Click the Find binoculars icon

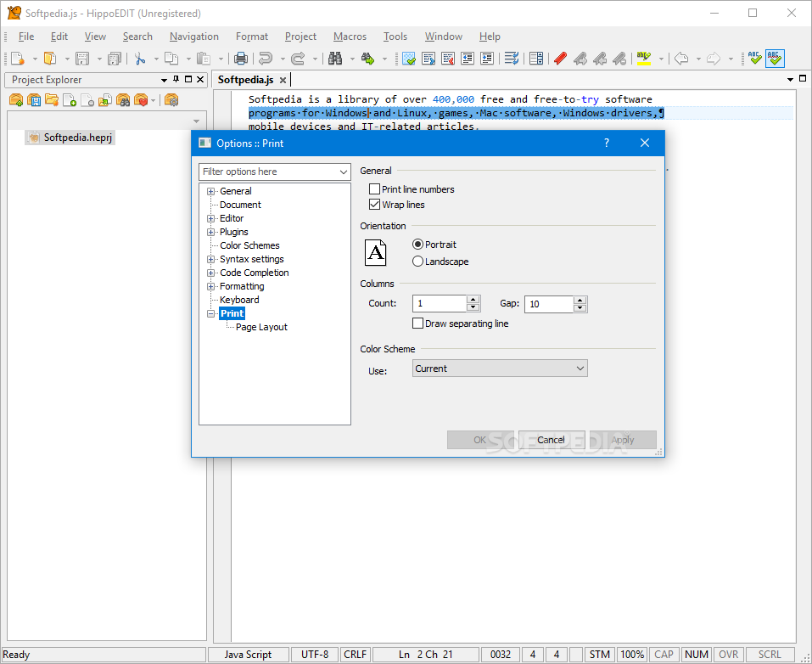[335, 59]
